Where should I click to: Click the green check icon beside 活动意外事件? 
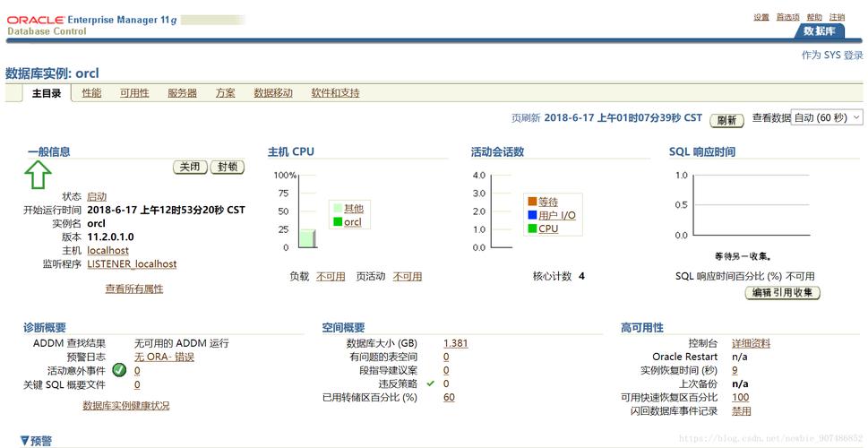pyautogui.click(x=119, y=370)
